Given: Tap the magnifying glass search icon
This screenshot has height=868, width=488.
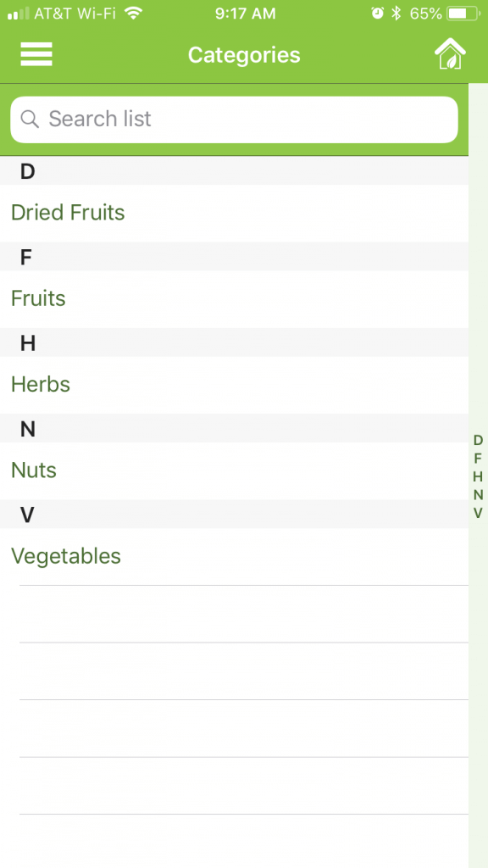Looking at the screenshot, I should [30, 119].
